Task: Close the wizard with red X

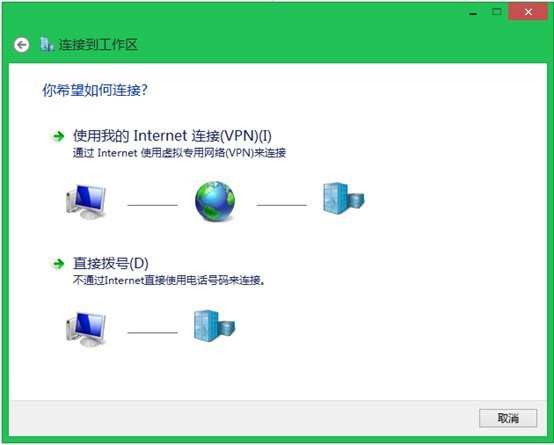Action: 528,12
